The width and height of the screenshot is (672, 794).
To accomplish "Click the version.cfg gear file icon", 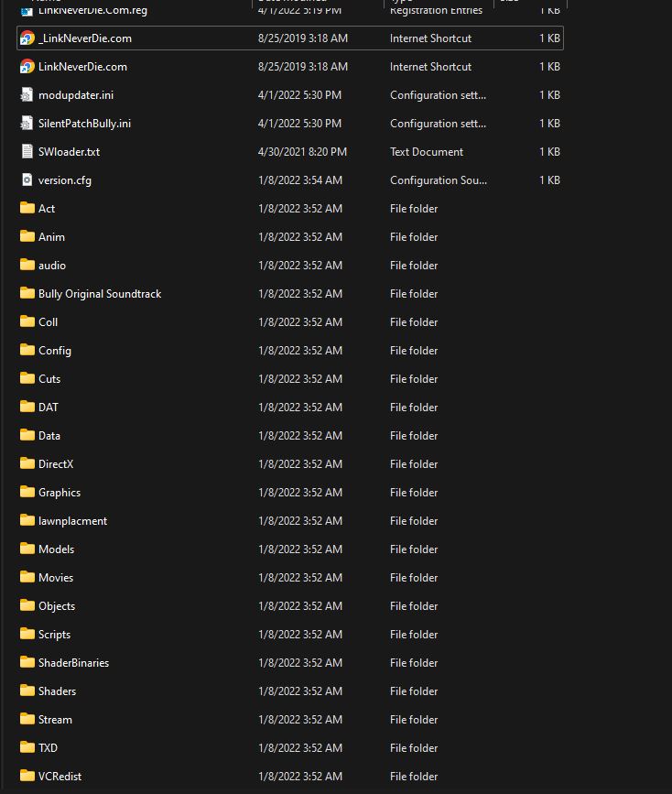I will point(27,180).
